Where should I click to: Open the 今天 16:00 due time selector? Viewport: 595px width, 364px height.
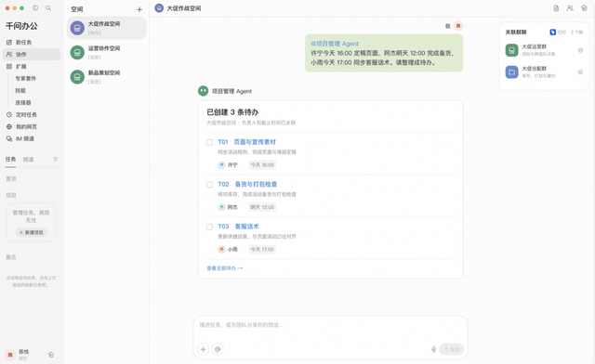click(x=262, y=165)
